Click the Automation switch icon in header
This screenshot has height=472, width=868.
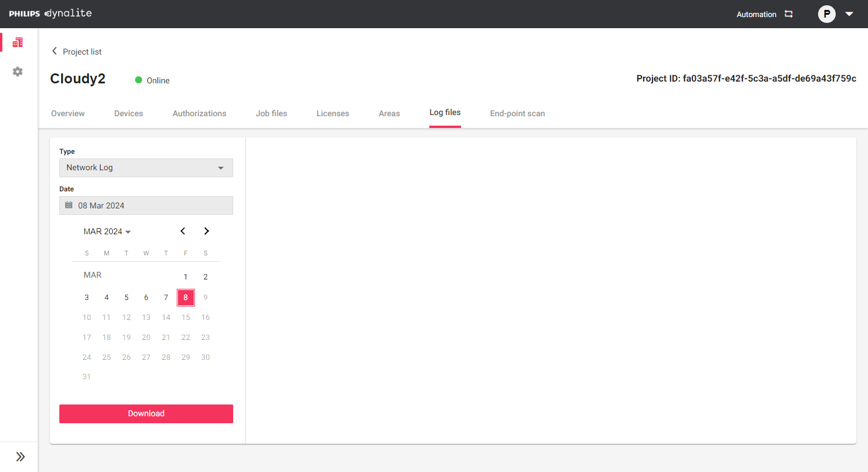[789, 14]
